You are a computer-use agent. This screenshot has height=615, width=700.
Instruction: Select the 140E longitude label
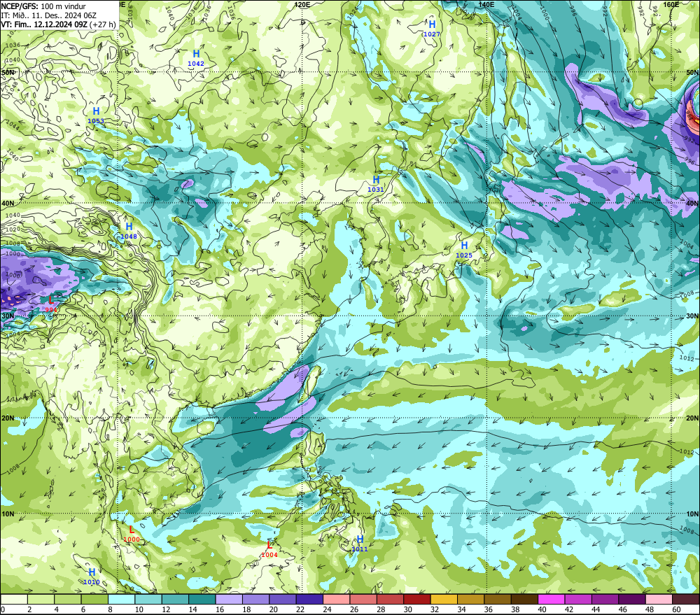486,4
